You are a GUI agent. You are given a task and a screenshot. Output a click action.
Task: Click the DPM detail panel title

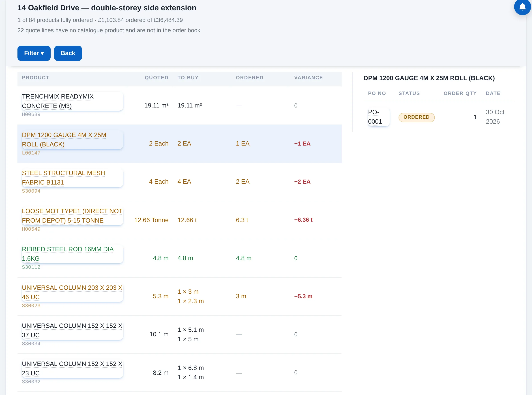(x=429, y=78)
